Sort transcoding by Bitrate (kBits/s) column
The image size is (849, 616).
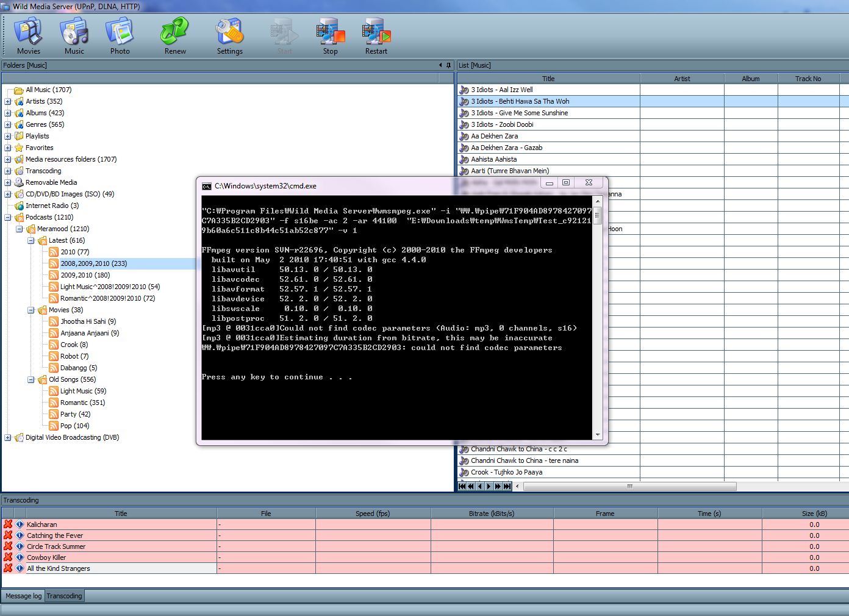pyautogui.click(x=492, y=514)
